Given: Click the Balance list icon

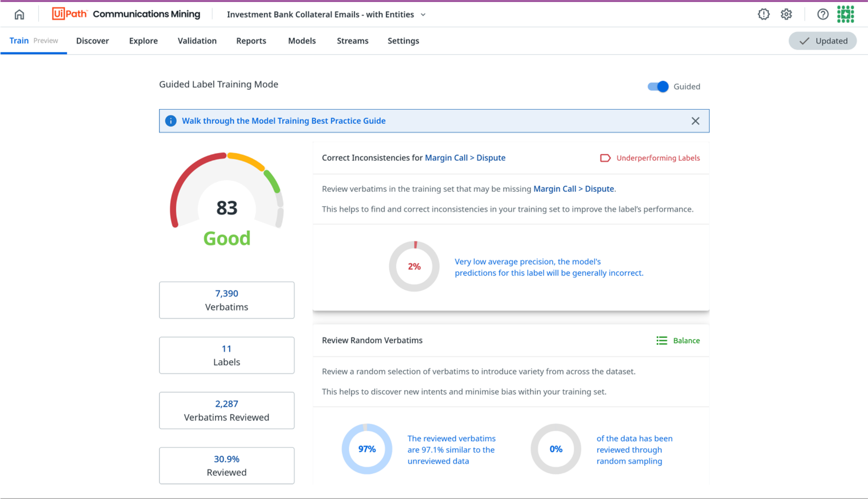Looking at the screenshot, I should click(x=661, y=340).
